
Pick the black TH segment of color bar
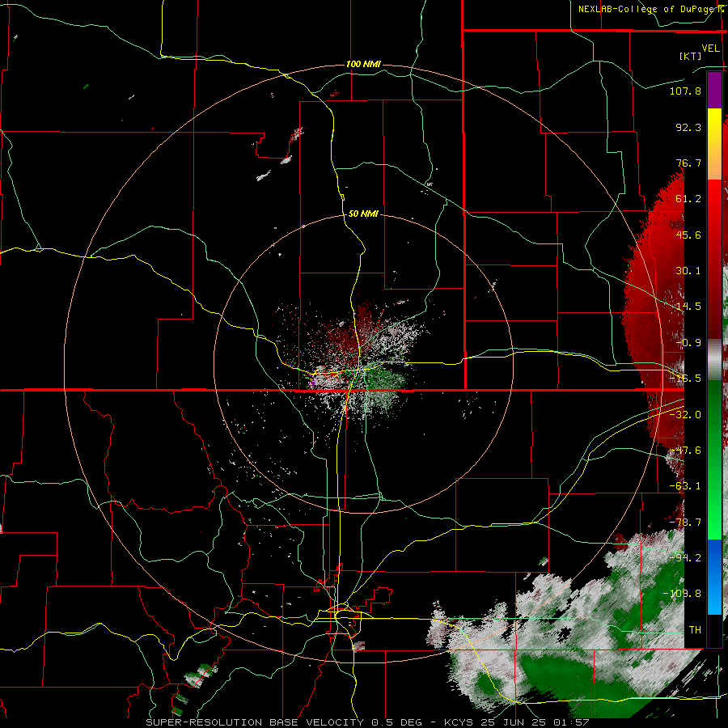tap(714, 630)
